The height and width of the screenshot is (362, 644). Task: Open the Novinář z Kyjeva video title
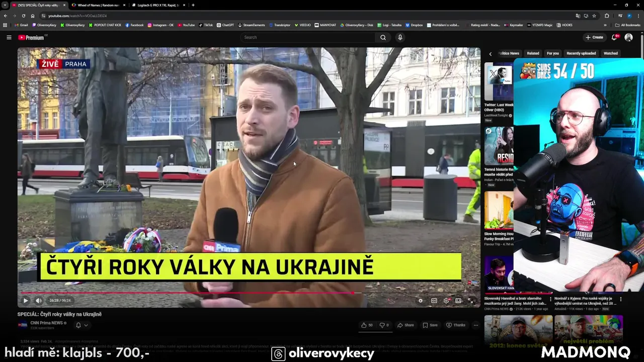click(586, 300)
